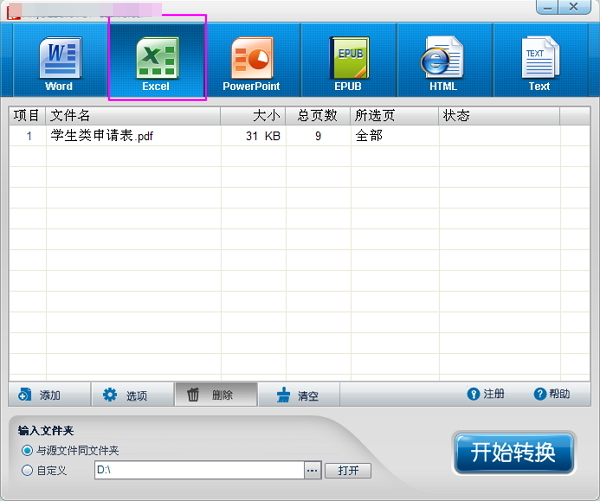Click the 项目 column header
This screenshot has height=501, width=600.
tap(27, 116)
